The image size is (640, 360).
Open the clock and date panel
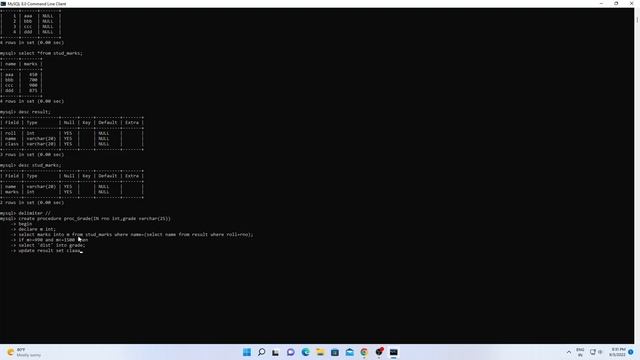[x=618, y=352]
